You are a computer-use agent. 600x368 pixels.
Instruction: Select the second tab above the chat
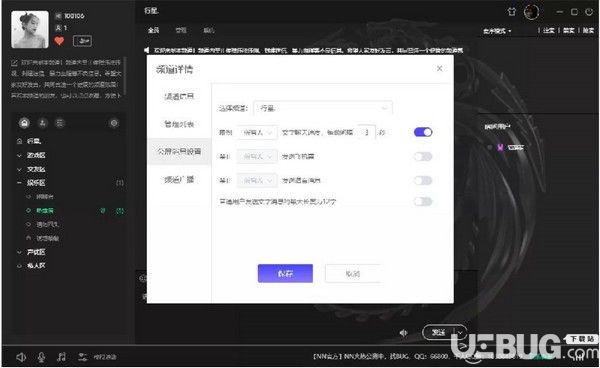point(181,30)
